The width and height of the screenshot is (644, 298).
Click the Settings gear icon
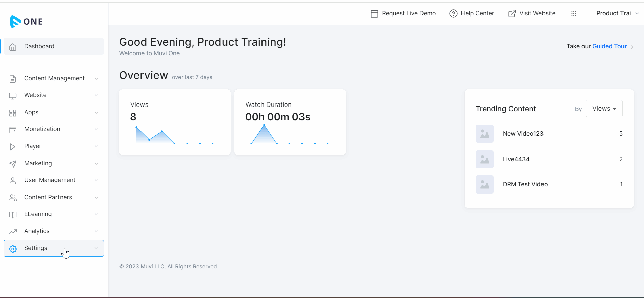[13, 249]
